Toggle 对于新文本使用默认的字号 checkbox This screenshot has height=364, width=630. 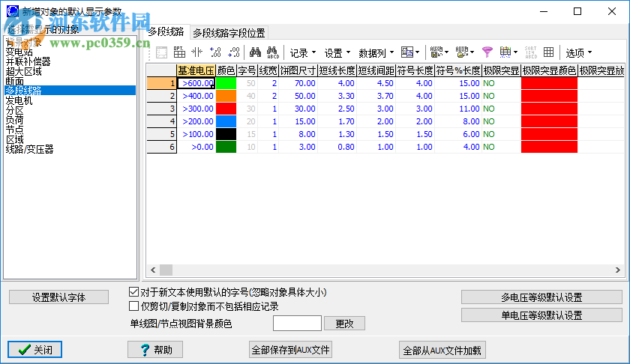coord(133,292)
